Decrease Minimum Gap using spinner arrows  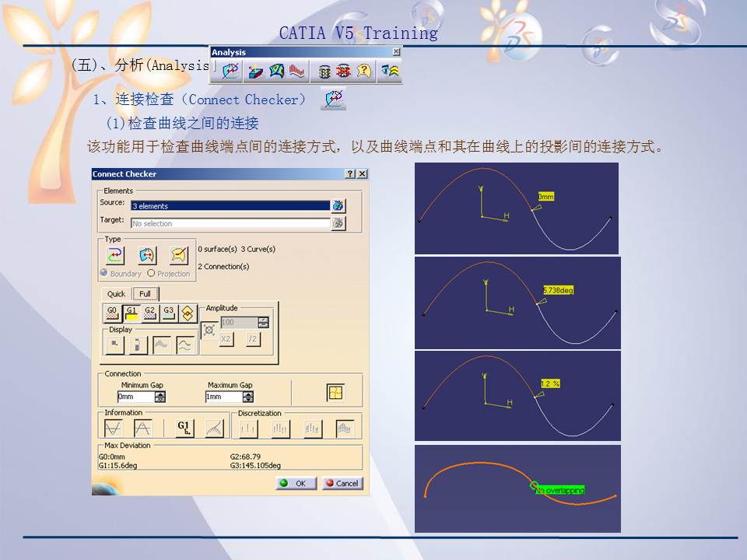click(x=159, y=398)
